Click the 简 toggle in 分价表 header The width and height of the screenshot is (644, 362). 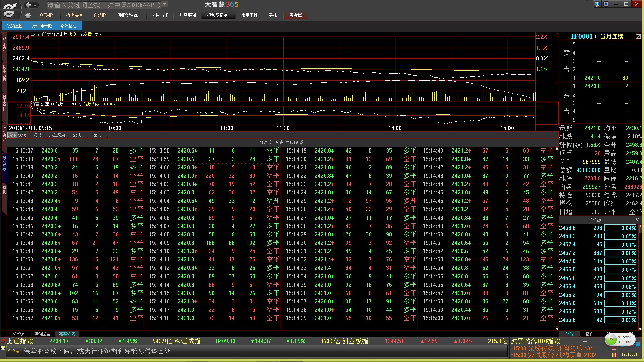pyautogui.click(x=637, y=220)
